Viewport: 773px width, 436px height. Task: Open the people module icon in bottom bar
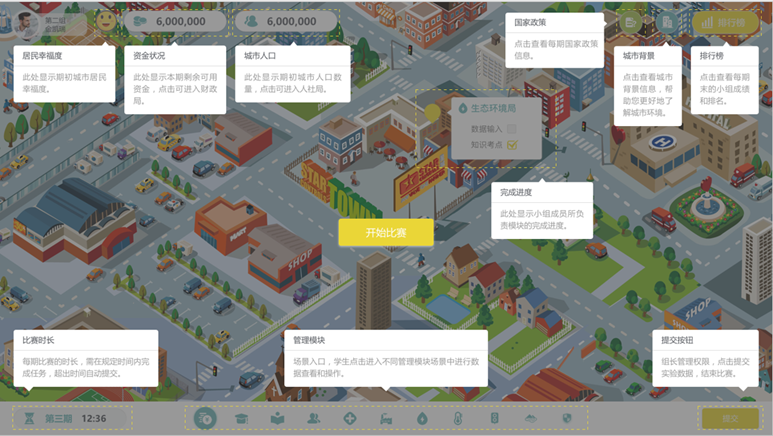coord(313,418)
